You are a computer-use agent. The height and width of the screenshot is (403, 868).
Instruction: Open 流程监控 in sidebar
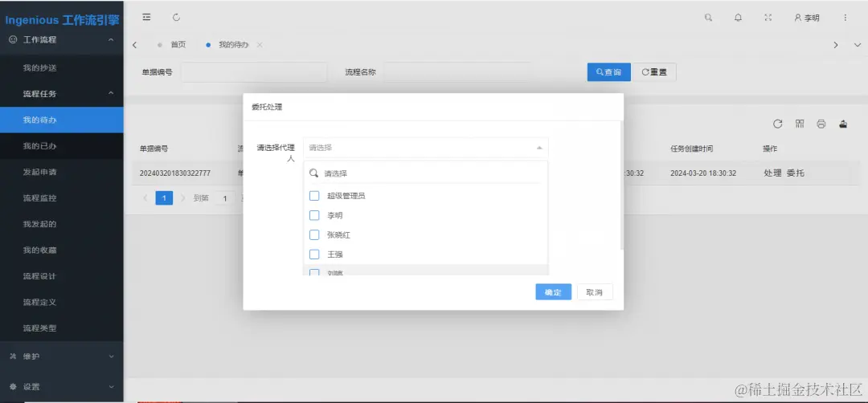click(61, 198)
